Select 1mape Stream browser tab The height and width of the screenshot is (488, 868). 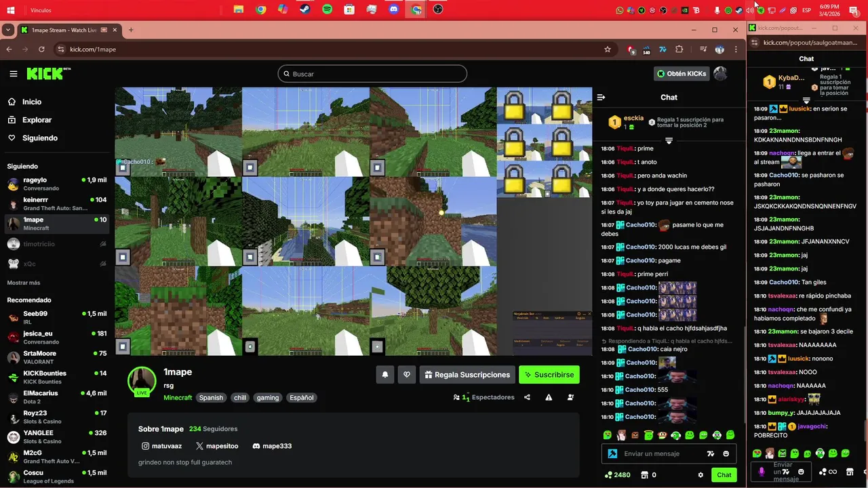pos(69,30)
